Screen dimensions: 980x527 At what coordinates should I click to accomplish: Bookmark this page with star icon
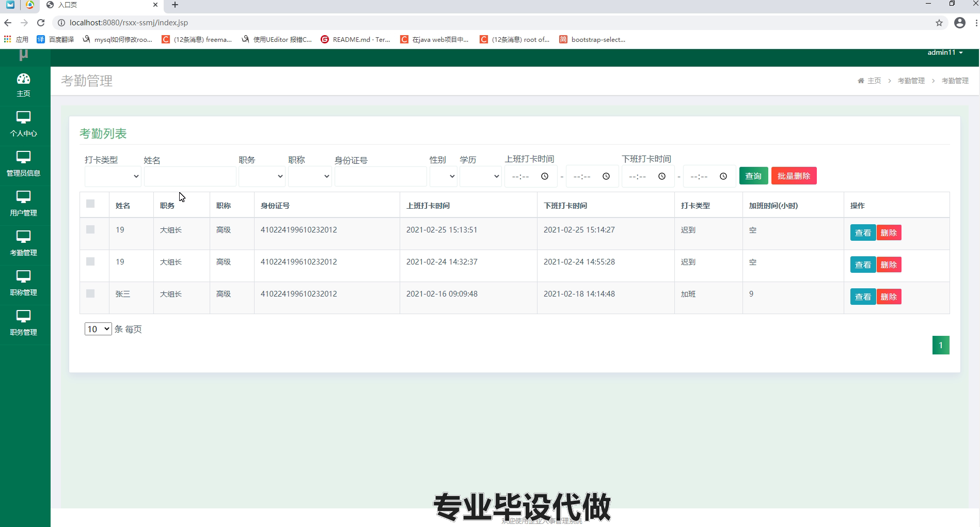pos(939,23)
